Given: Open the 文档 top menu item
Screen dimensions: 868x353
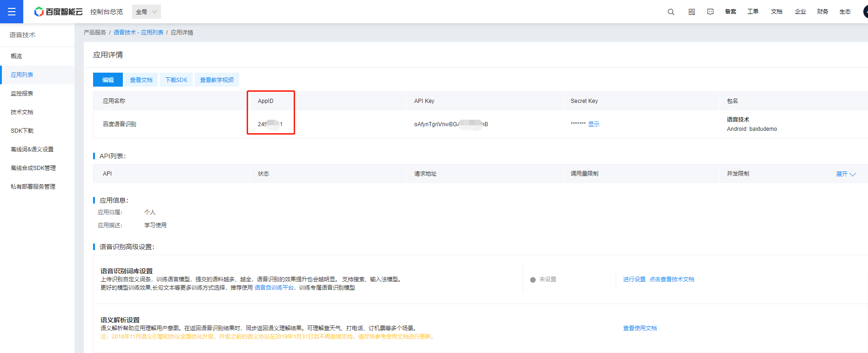Looking at the screenshot, I should tap(777, 12).
